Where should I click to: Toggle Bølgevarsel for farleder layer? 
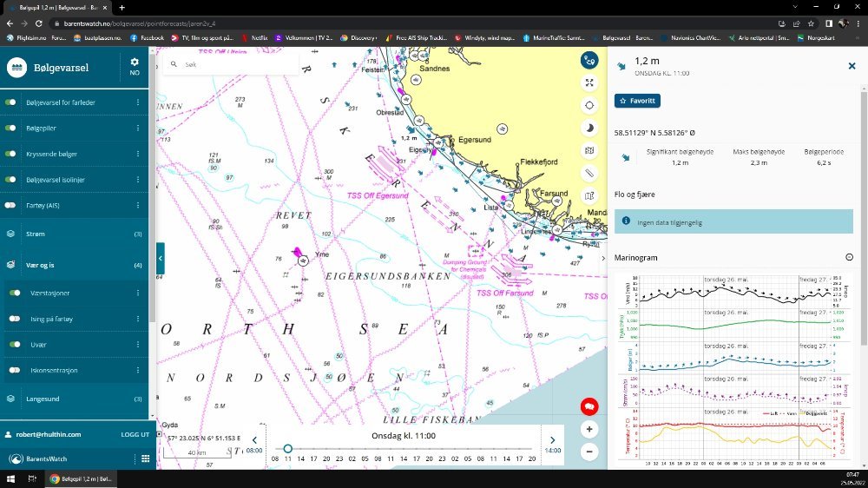[x=10, y=102]
